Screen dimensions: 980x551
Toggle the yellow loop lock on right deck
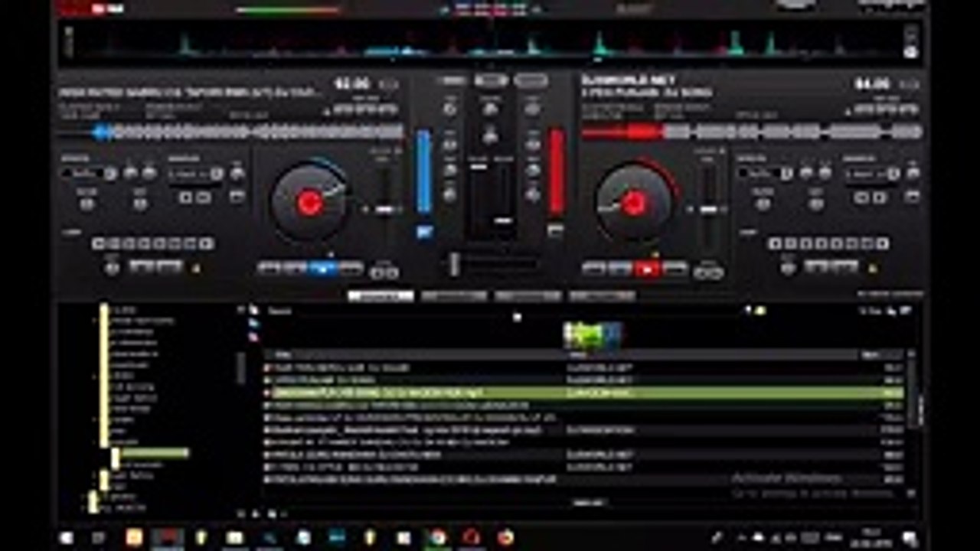(872, 269)
